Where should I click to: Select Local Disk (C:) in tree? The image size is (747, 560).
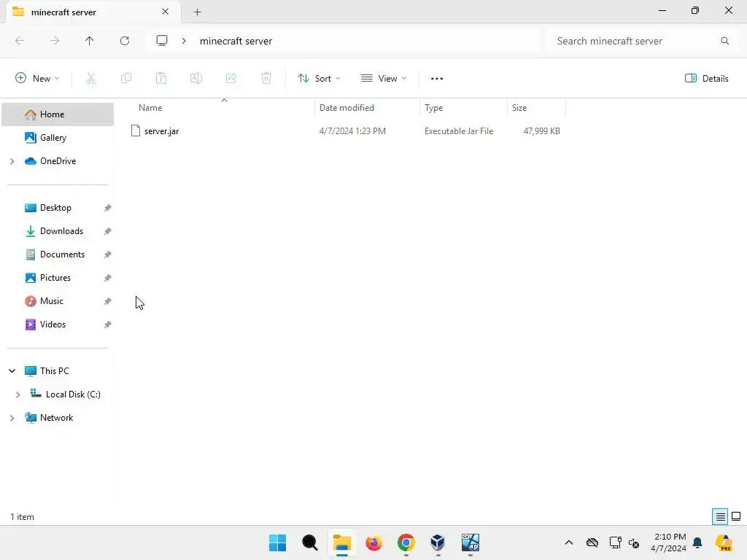pyautogui.click(x=58, y=394)
